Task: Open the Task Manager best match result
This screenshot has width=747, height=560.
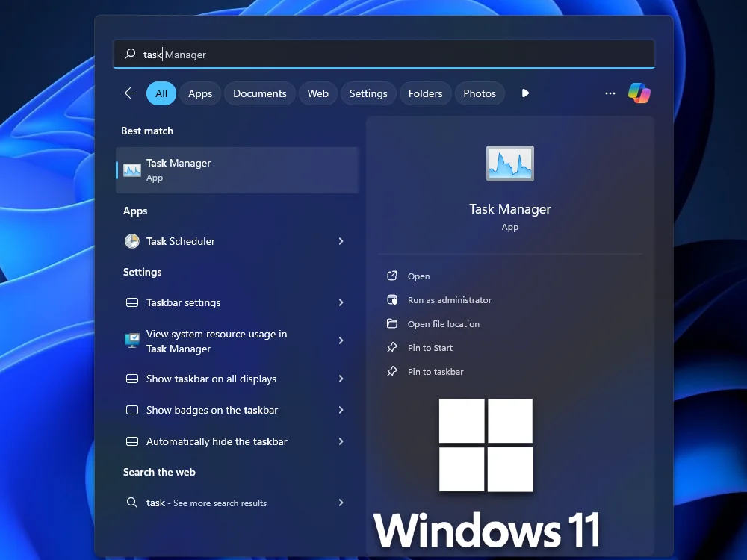Action: [x=238, y=170]
